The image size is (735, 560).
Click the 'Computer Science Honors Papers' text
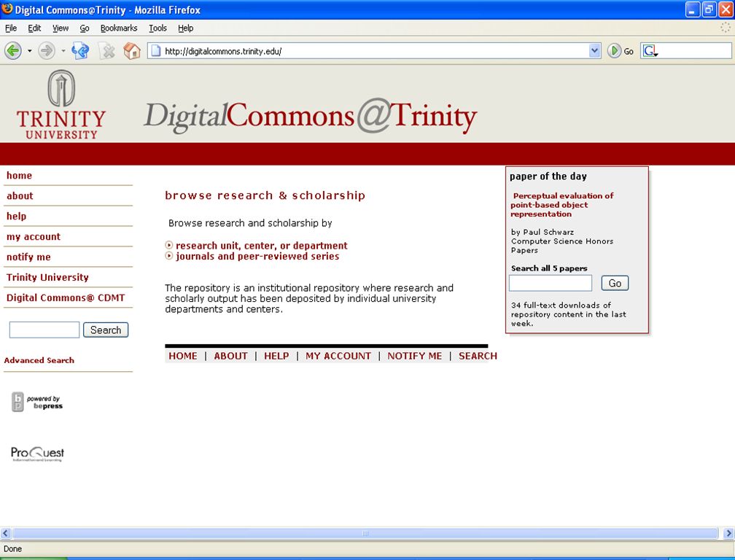(x=562, y=246)
